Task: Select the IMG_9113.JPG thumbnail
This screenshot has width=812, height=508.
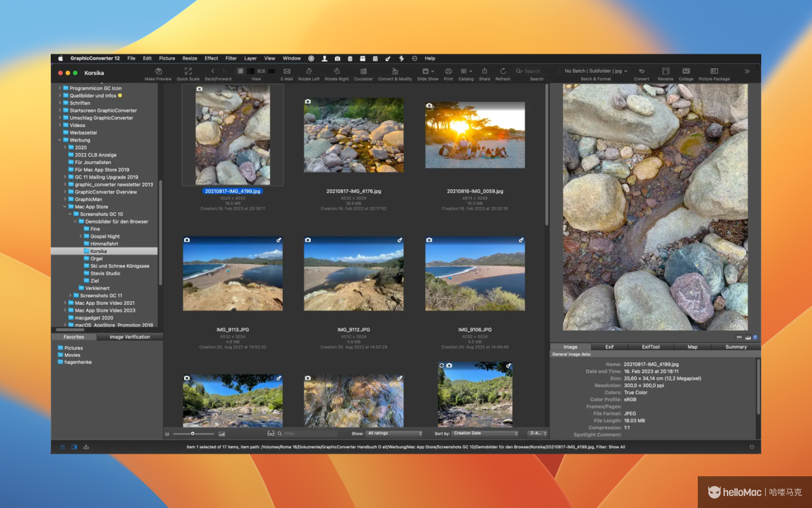Action: [233, 274]
